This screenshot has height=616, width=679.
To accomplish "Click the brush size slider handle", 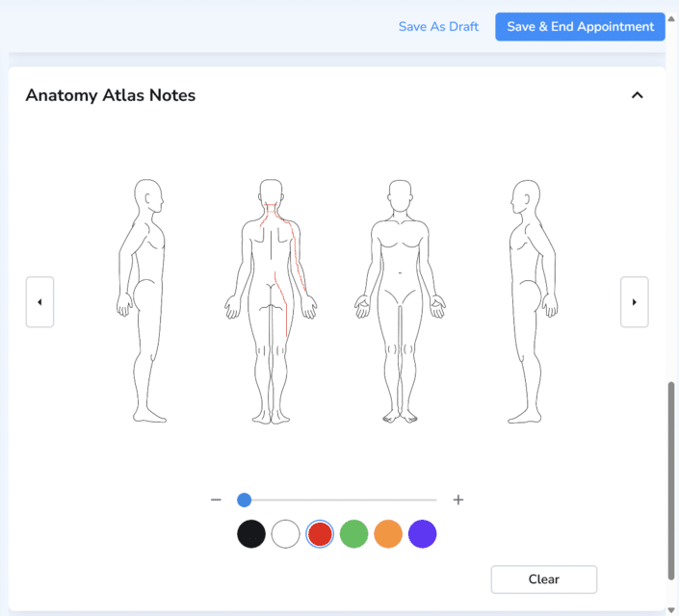I will point(245,500).
